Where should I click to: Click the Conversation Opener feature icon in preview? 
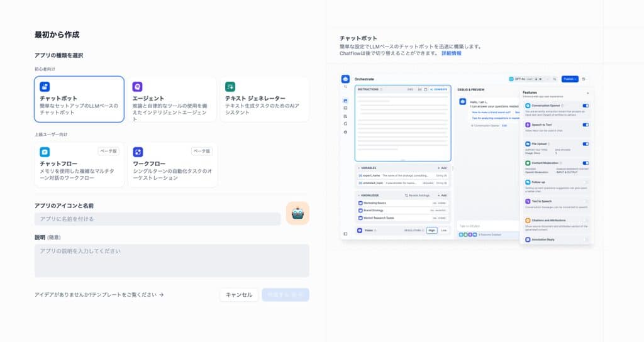point(528,106)
